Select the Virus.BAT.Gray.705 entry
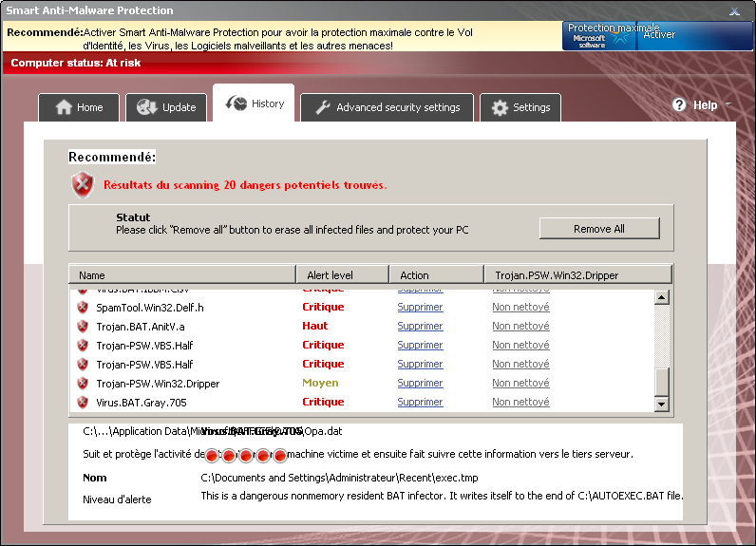756x546 pixels. [x=142, y=403]
